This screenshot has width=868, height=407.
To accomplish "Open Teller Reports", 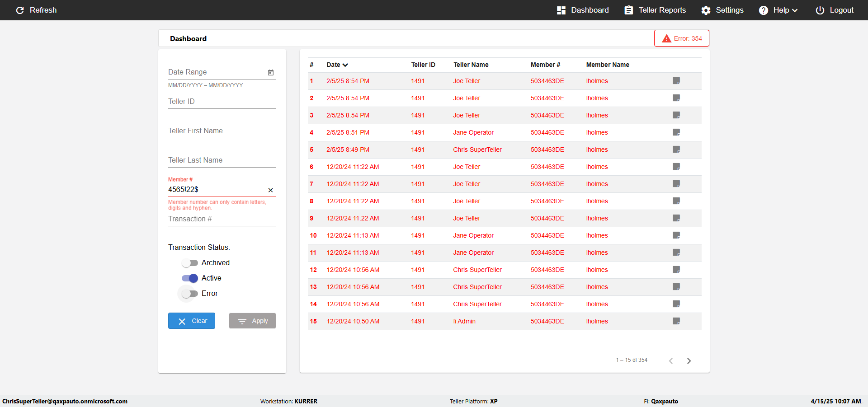I will [x=655, y=10].
